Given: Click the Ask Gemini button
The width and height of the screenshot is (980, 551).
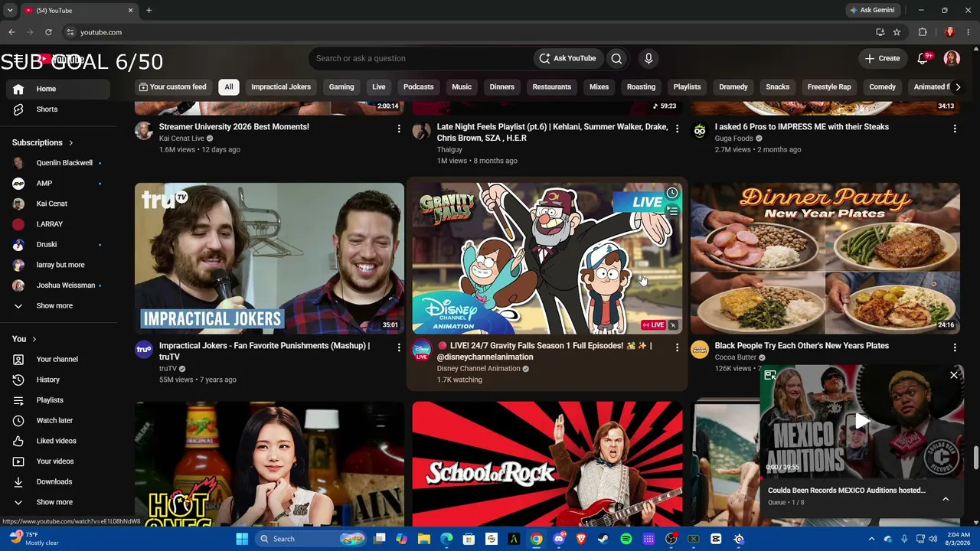Looking at the screenshot, I should click(871, 10).
